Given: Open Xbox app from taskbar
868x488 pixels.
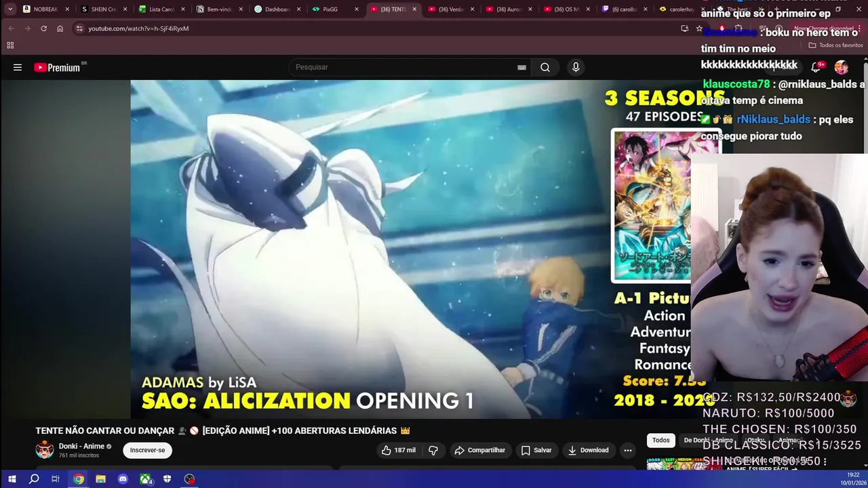Looking at the screenshot, I should pyautogui.click(x=145, y=479).
